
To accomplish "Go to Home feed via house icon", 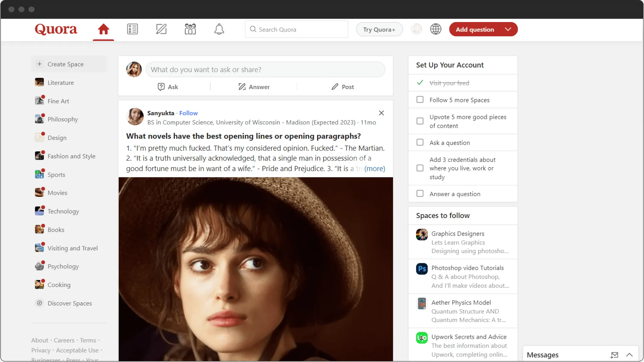I will (103, 29).
